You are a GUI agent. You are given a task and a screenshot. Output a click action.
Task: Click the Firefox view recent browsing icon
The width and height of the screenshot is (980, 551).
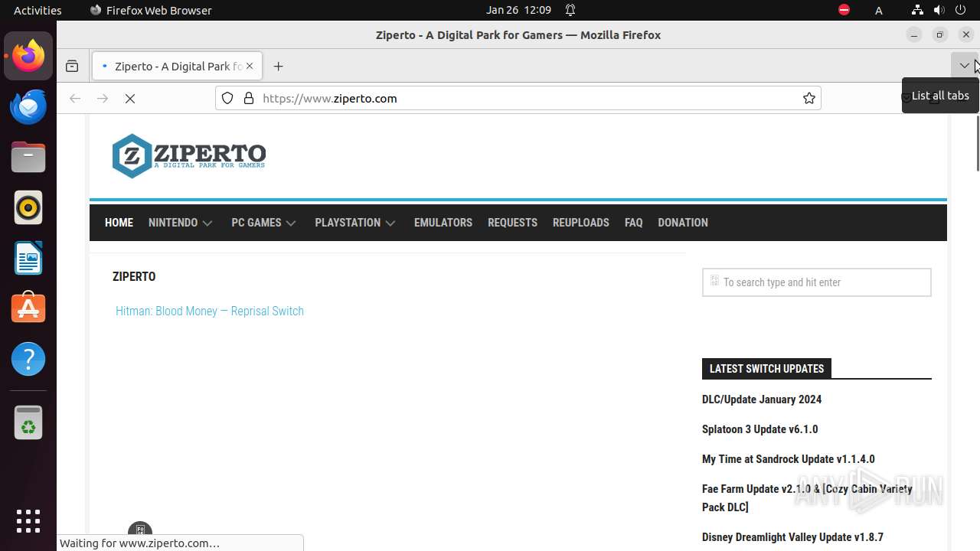click(72, 67)
